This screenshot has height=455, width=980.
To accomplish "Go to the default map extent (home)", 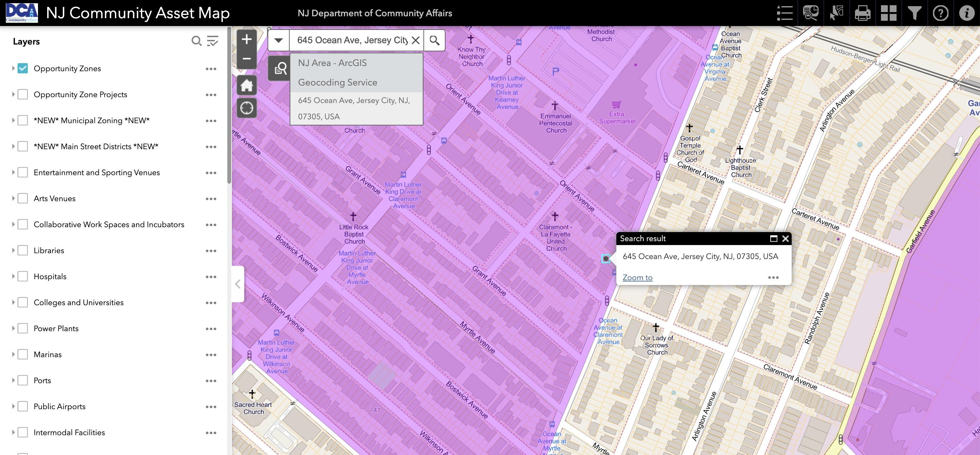I will pos(246,85).
